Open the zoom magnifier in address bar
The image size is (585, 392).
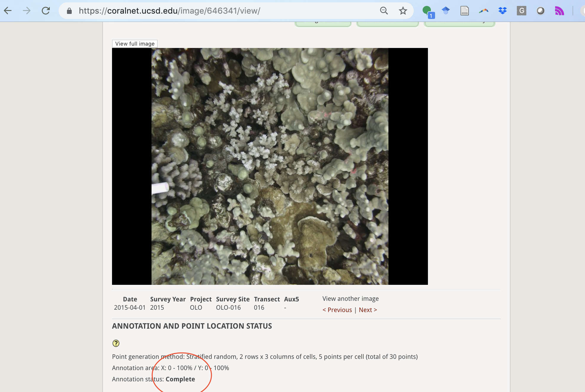[384, 11]
